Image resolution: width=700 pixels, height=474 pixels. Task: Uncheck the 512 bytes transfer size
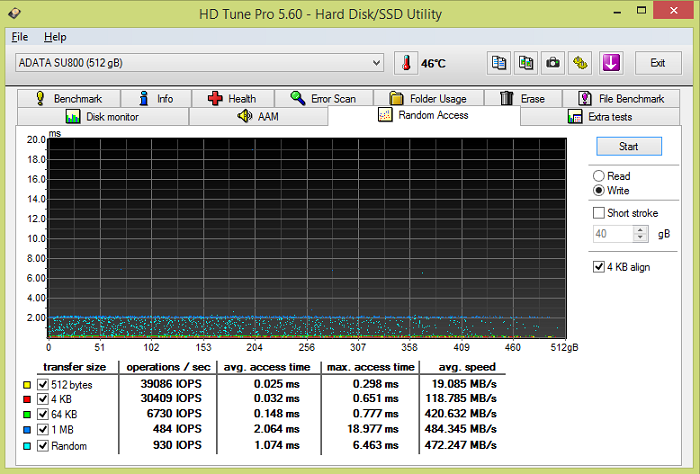tap(43, 384)
